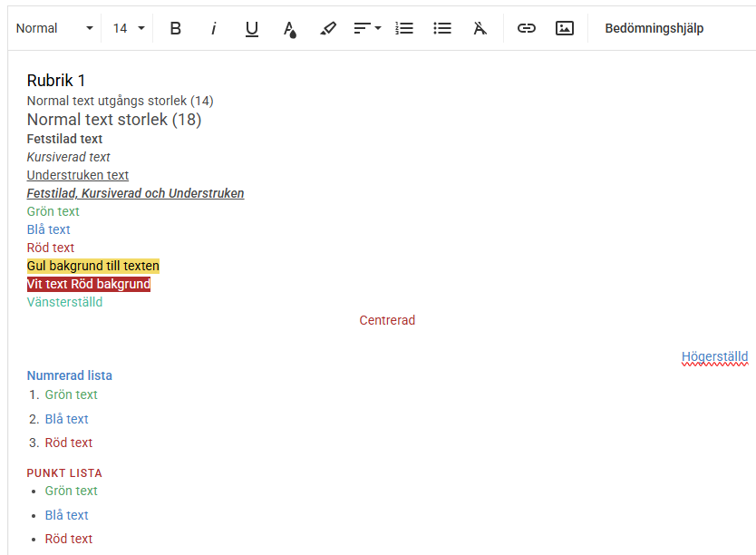Click the Rubrik 1 heading text
The width and height of the screenshot is (756, 555).
point(56,81)
